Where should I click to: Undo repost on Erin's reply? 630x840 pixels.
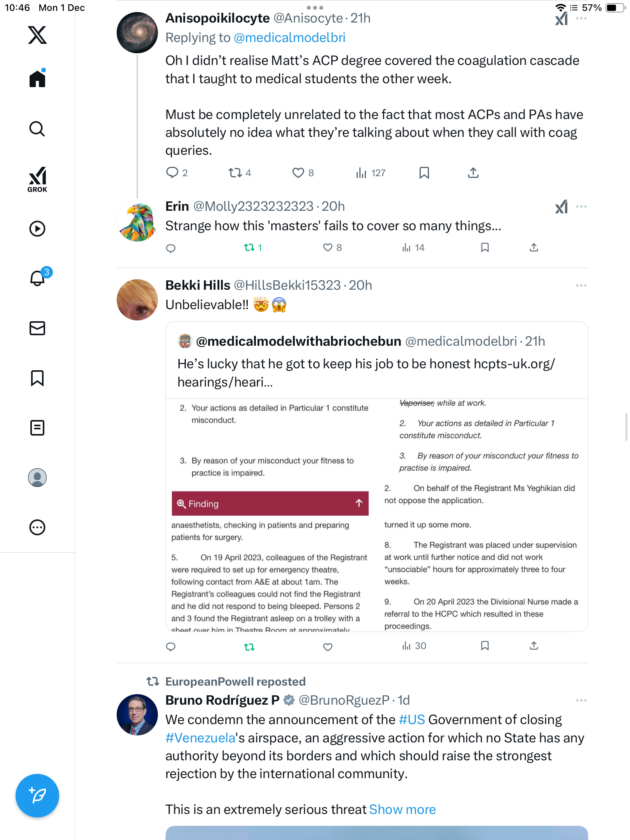coord(249,248)
